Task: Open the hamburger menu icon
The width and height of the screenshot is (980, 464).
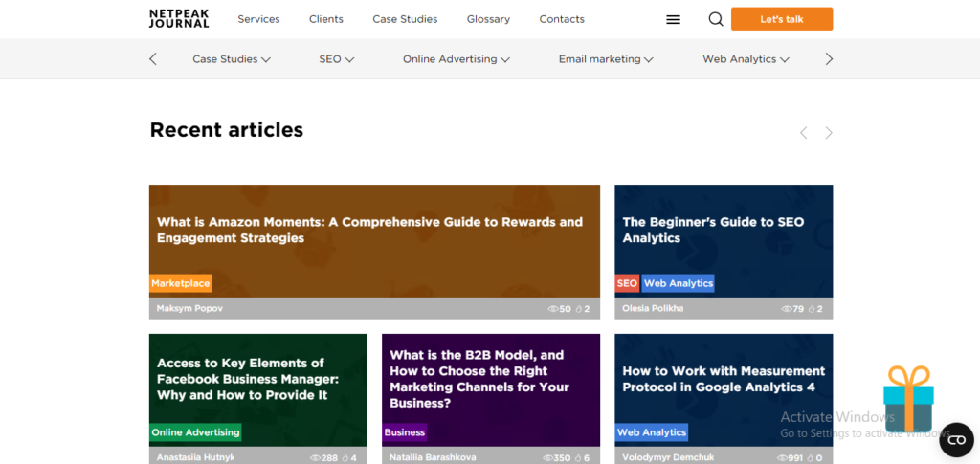Action: (x=673, y=19)
